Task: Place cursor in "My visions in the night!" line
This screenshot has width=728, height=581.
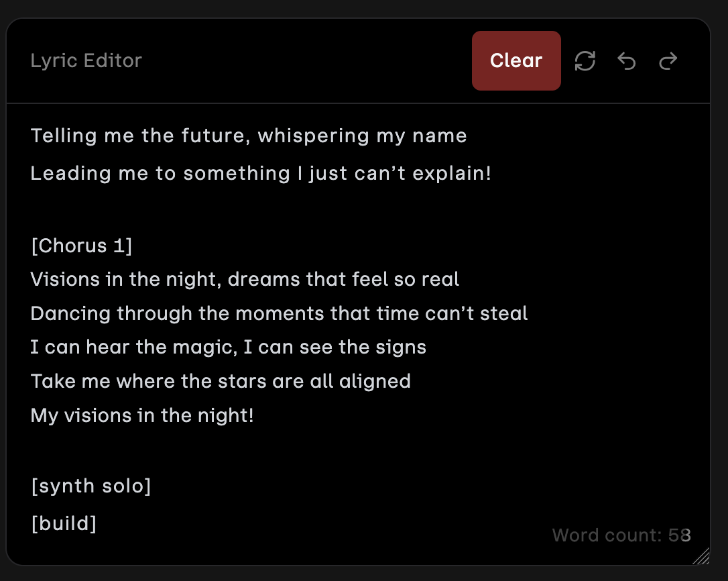Action: 142,415
